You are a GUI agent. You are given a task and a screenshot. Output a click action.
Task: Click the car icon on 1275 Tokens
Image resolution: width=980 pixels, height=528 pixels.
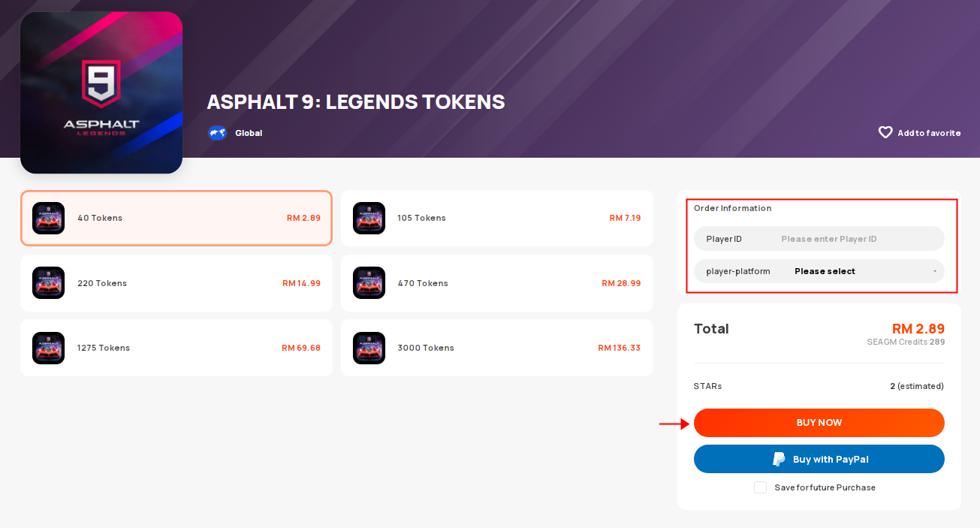tap(48, 348)
